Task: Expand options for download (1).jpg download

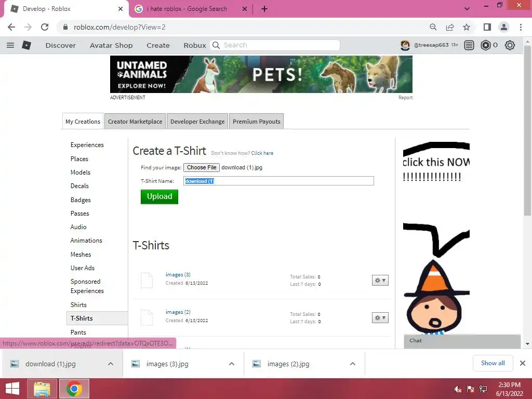Action: (111, 364)
